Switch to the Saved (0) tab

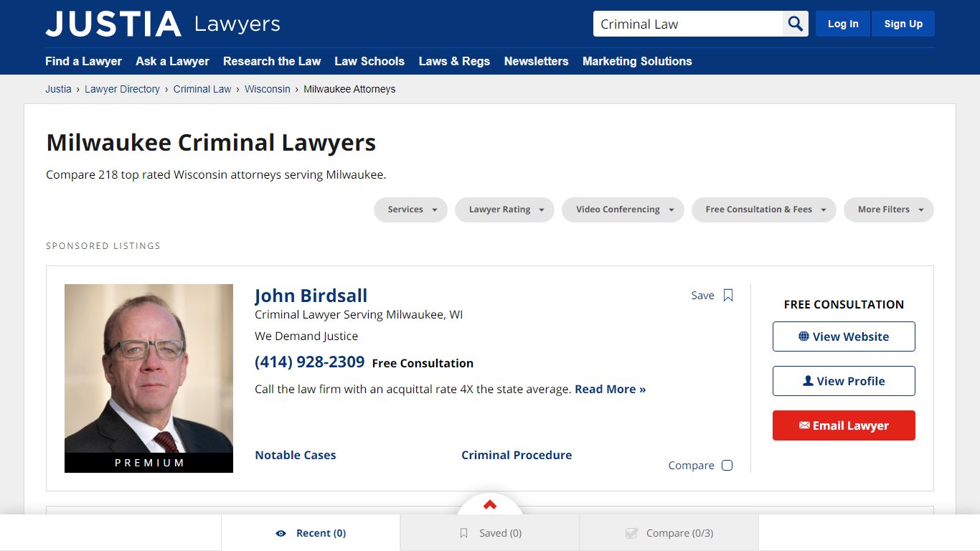click(x=490, y=533)
